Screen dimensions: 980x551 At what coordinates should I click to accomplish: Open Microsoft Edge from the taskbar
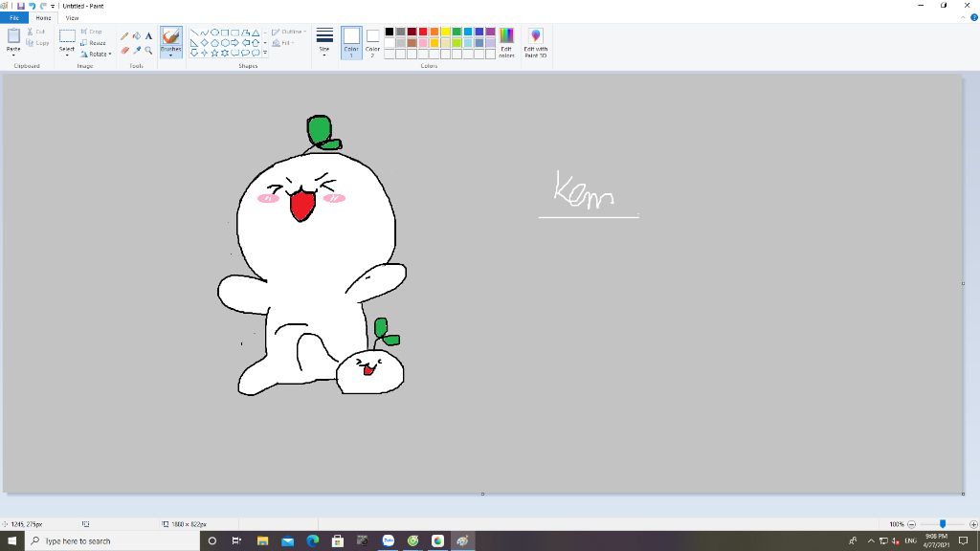[x=313, y=541]
